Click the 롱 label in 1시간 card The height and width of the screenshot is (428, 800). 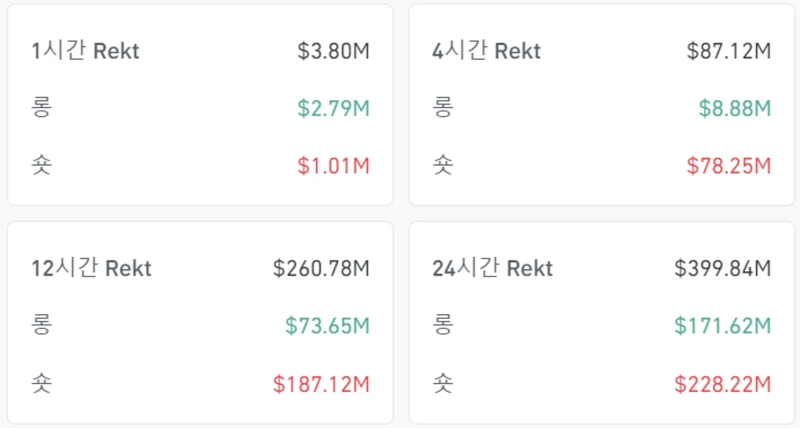[41, 107]
